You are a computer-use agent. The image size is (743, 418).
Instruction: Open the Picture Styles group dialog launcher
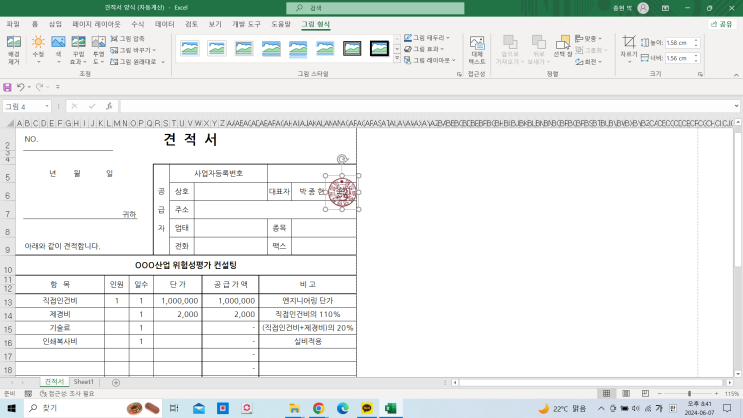click(x=459, y=74)
